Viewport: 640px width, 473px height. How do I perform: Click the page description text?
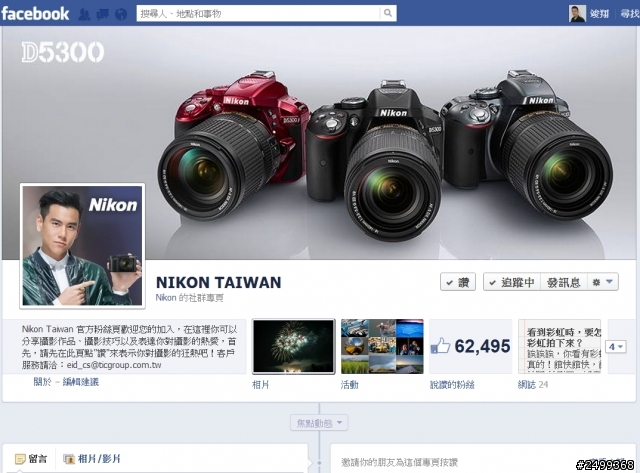click(129, 347)
